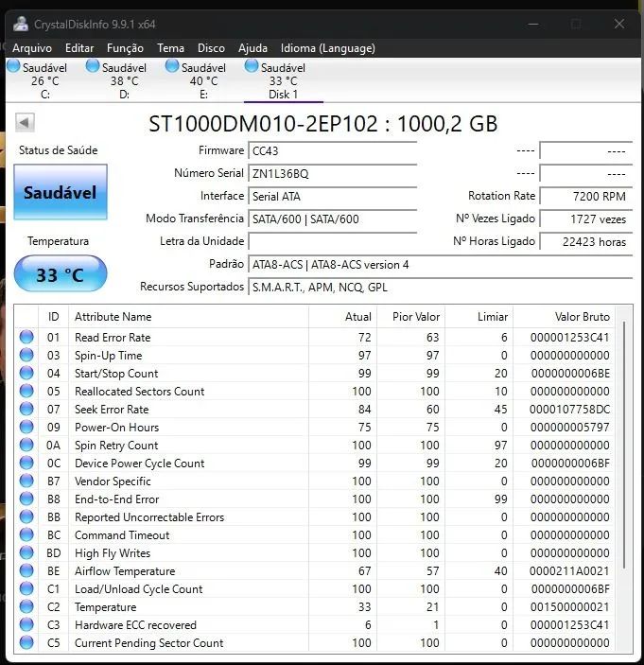Click raw value 0000211A0021 of Airflow Temperature
The height and width of the screenshot is (665, 644).
pos(569,571)
